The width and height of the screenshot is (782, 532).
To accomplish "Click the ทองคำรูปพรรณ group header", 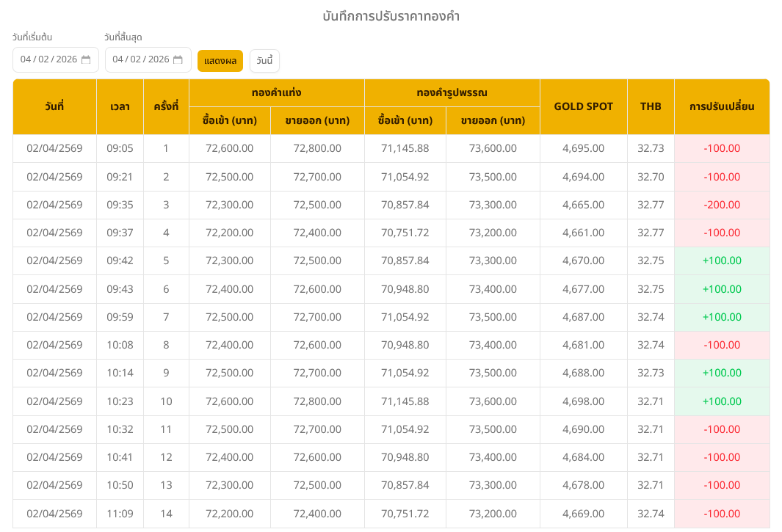I will 452,93.
